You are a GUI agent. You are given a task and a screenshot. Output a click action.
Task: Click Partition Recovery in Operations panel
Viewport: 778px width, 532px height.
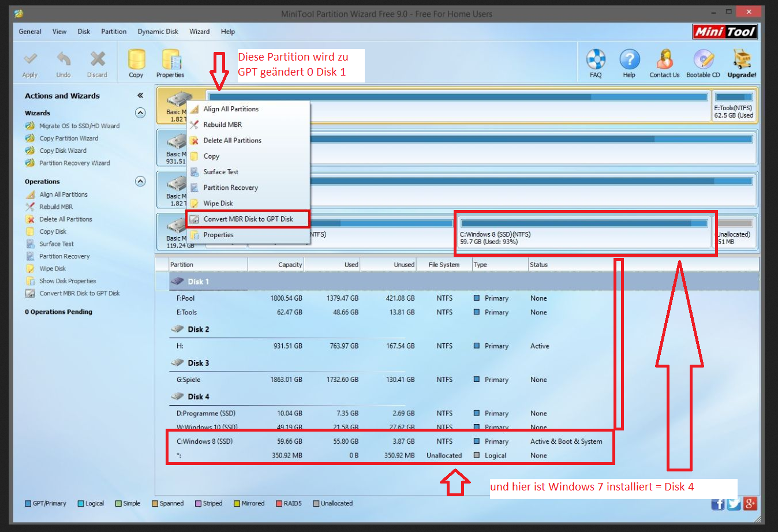(x=65, y=256)
